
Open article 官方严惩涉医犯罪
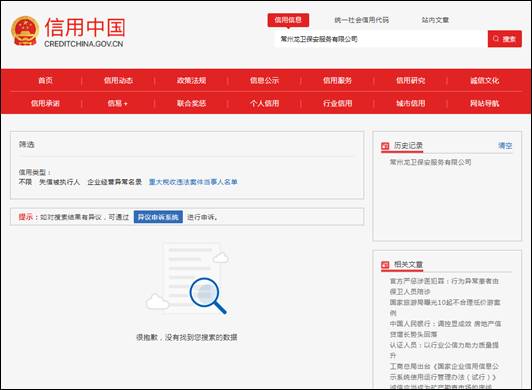point(444,286)
